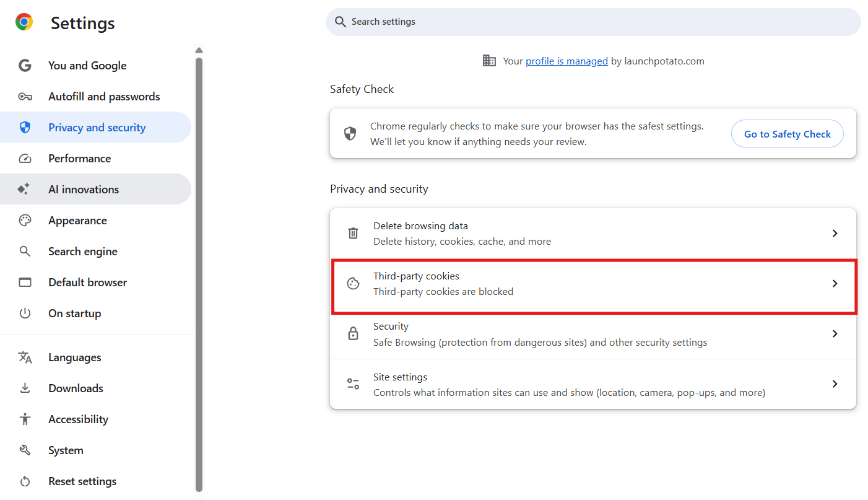868x500 pixels.
Task: Expand the Site settings row chevron
Action: pos(835,384)
